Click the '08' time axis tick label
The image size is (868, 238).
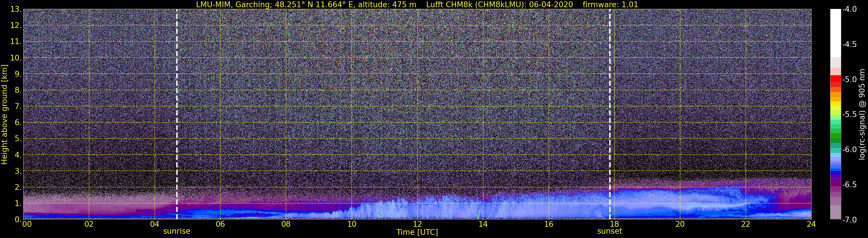pos(286,224)
